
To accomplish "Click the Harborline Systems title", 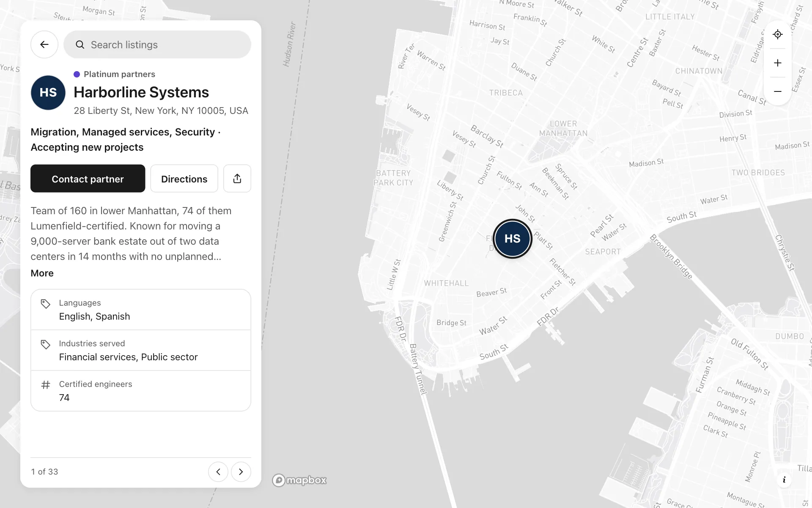I will (x=141, y=92).
